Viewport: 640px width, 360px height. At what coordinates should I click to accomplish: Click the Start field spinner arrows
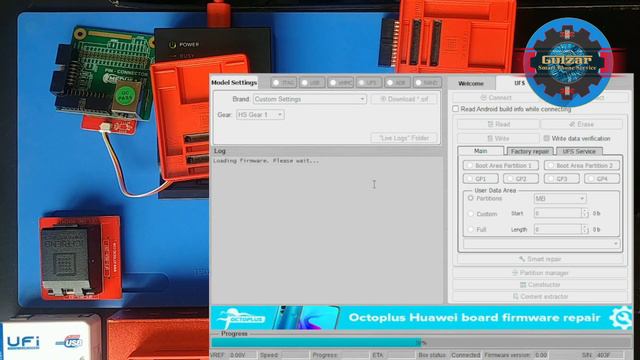585,213
